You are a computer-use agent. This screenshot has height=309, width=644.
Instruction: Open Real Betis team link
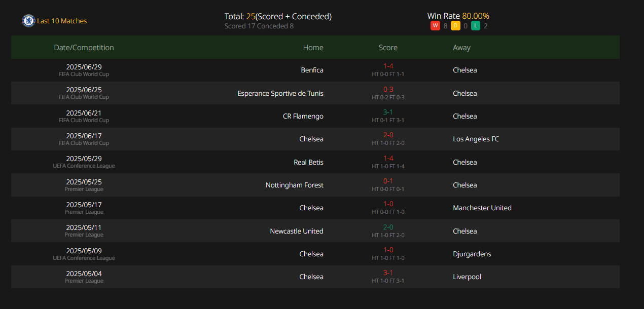tap(309, 162)
